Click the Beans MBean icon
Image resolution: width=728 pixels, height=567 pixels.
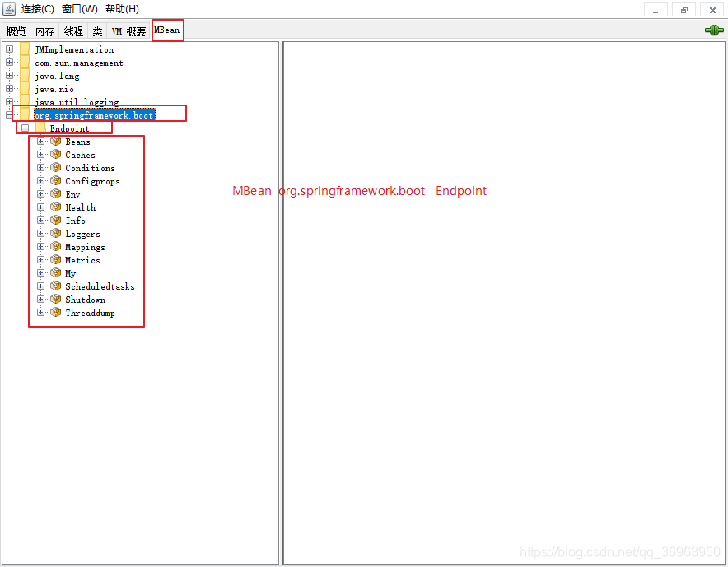[x=56, y=141]
